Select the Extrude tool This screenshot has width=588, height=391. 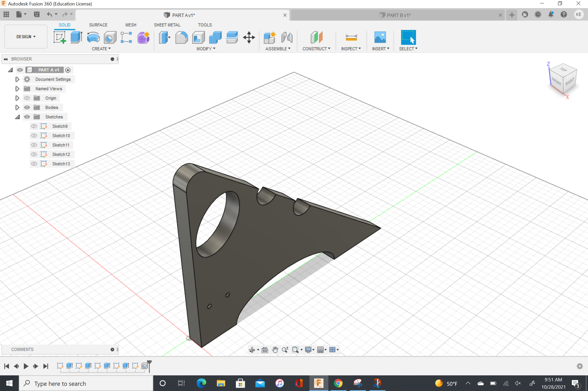coord(76,38)
